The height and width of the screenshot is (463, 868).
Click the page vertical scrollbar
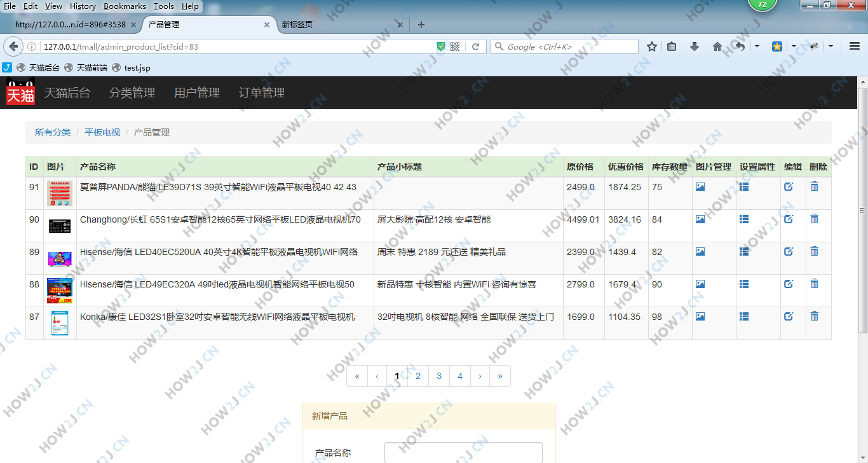tap(862, 210)
